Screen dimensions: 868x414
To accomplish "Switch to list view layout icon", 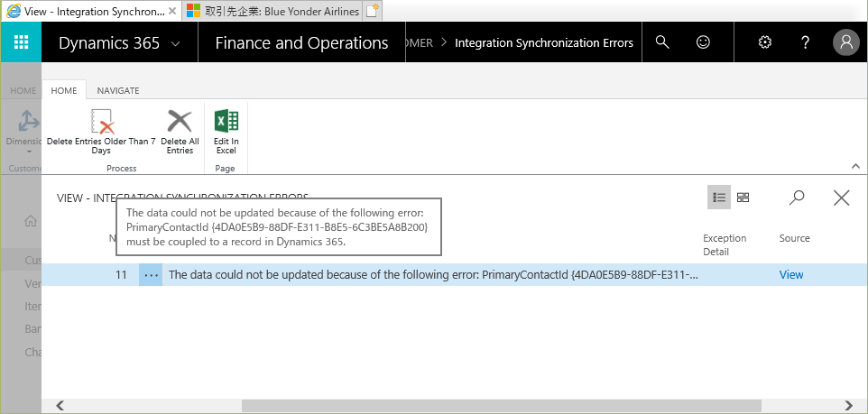I will 719,197.
